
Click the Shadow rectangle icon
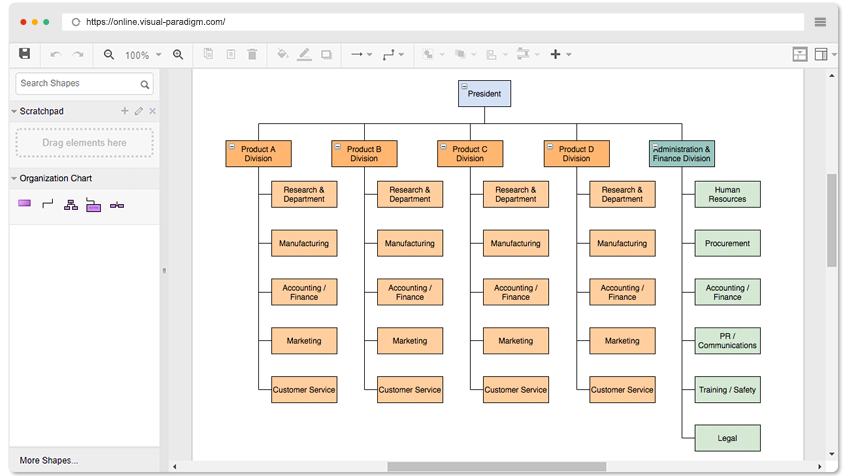tap(326, 55)
